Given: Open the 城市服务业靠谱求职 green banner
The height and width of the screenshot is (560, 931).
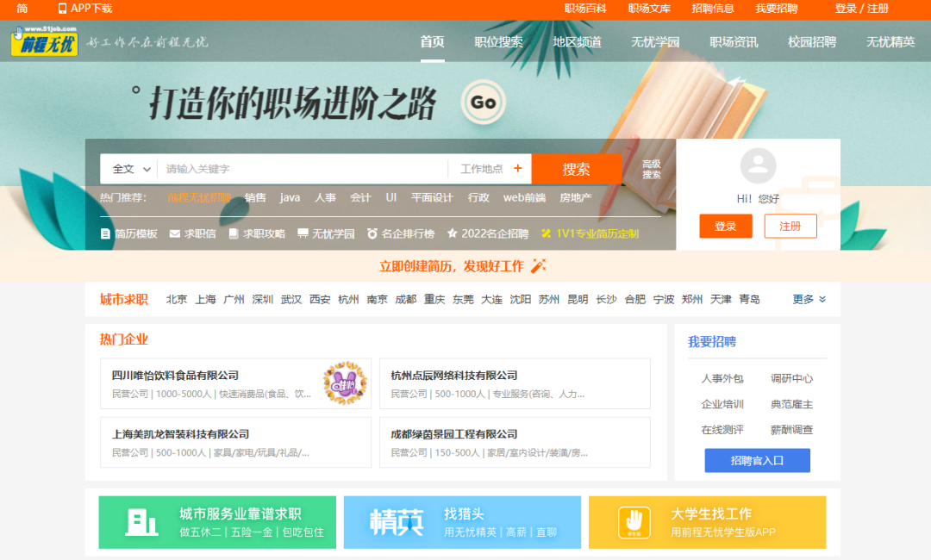Looking at the screenshot, I should pyautogui.click(x=217, y=522).
